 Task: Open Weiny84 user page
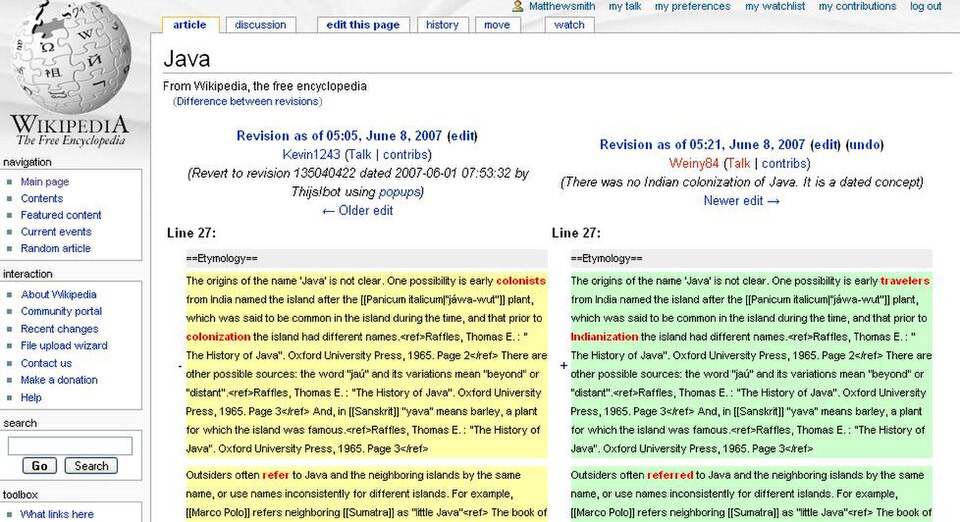(694, 163)
